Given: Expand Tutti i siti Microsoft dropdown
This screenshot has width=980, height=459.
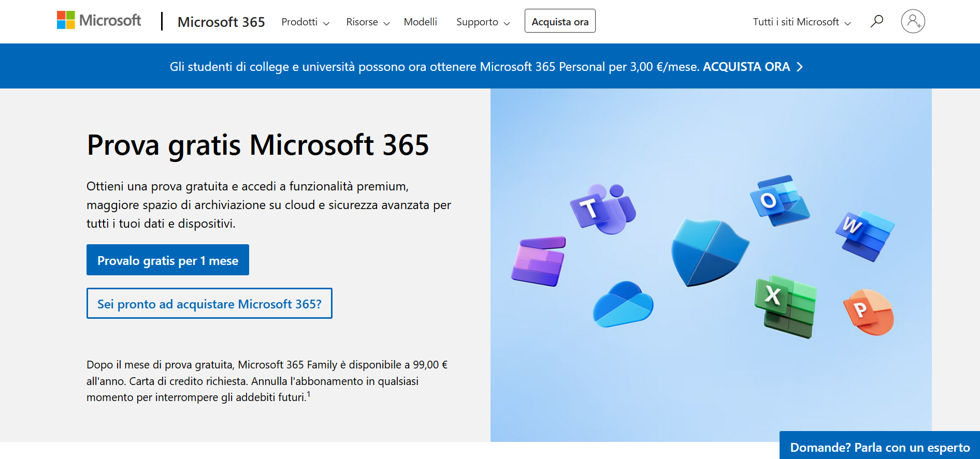Looking at the screenshot, I should pos(802,22).
